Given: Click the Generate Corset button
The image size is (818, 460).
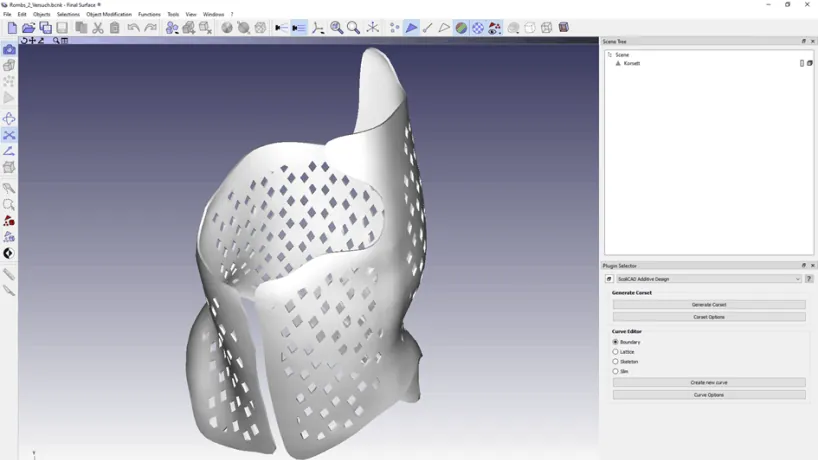Looking at the screenshot, I should pos(709,305).
